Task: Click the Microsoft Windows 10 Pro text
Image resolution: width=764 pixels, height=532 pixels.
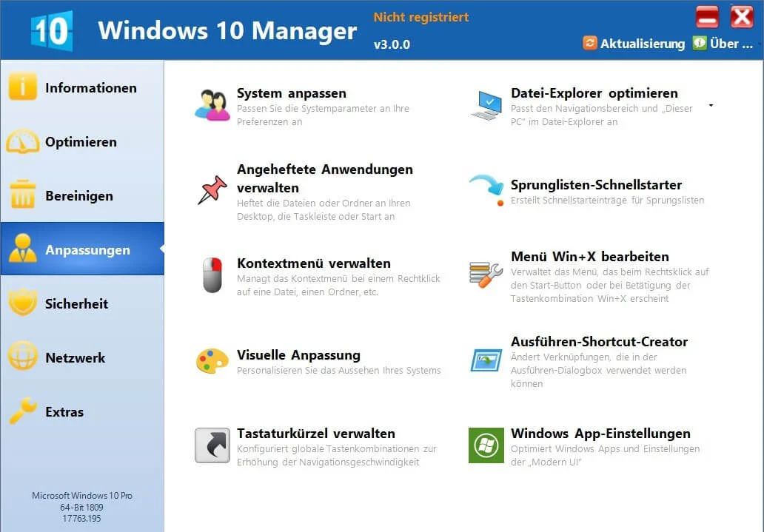Action: (82, 496)
